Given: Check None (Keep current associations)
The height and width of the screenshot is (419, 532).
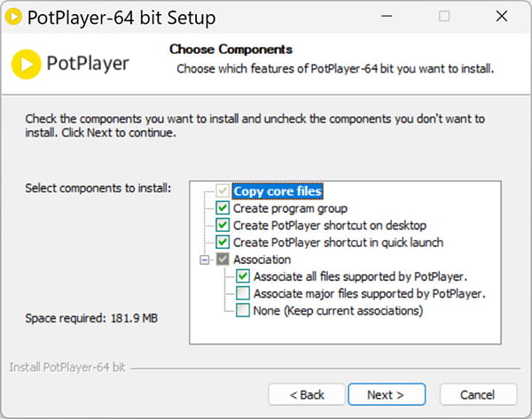Looking at the screenshot, I should [243, 310].
